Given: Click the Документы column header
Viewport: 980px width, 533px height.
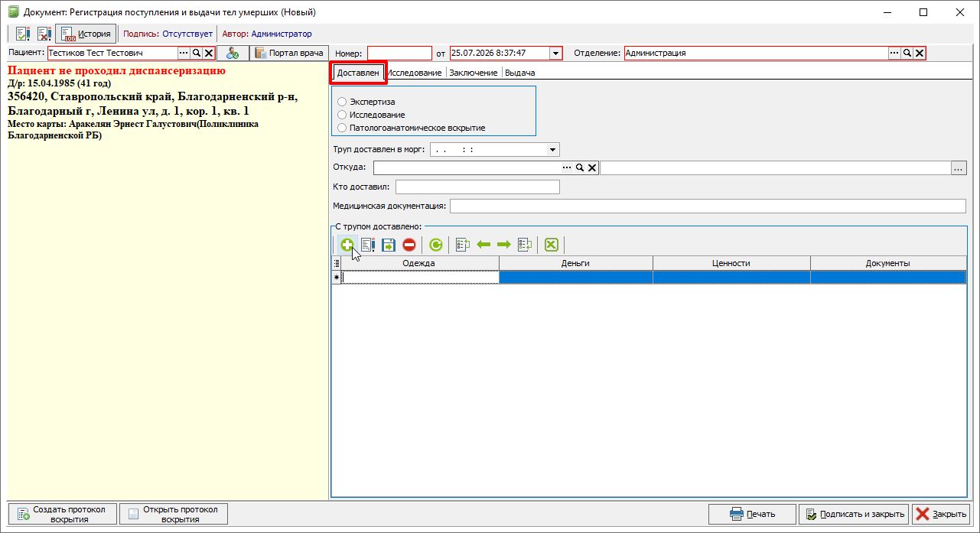Looking at the screenshot, I should pos(888,263).
